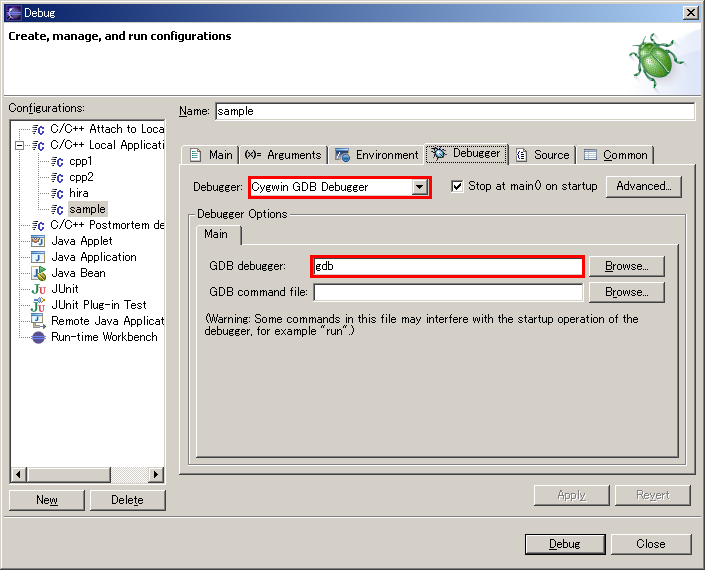Image resolution: width=705 pixels, height=570 pixels.
Task: Click the Apply button
Action: pos(571,495)
